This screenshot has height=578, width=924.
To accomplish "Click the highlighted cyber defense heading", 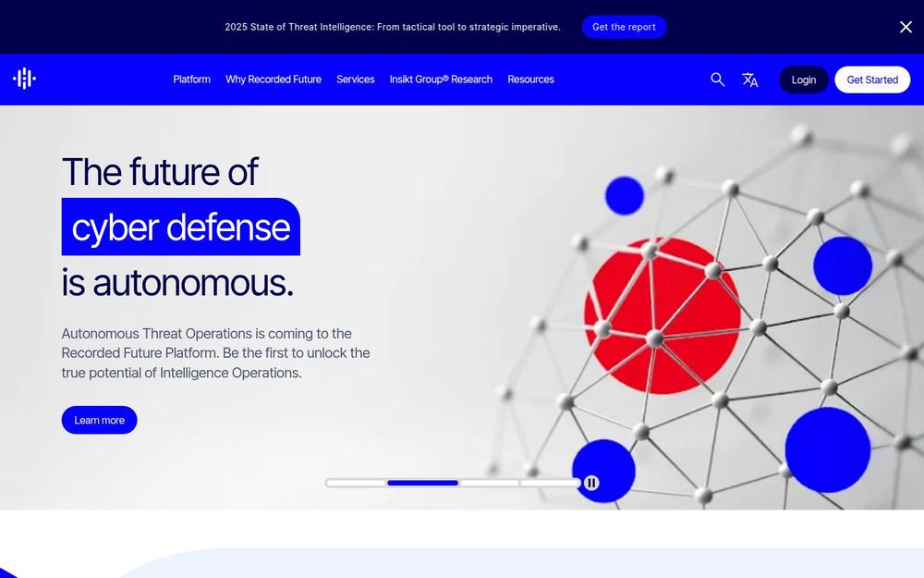I will [x=181, y=228].
